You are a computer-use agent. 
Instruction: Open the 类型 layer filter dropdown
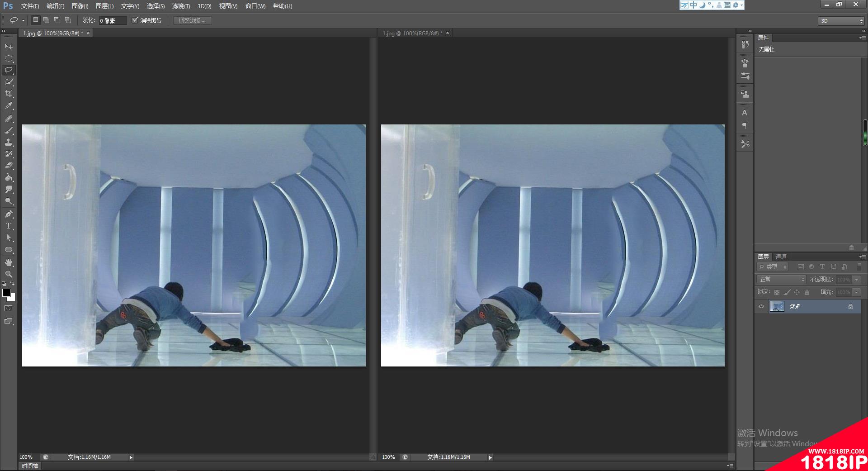point(773,267)
